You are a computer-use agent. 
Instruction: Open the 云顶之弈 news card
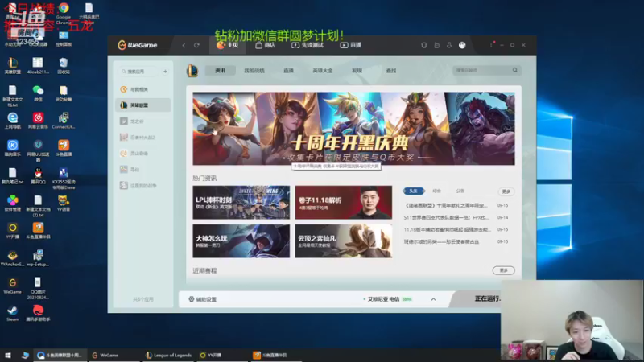tap(344, 241)
